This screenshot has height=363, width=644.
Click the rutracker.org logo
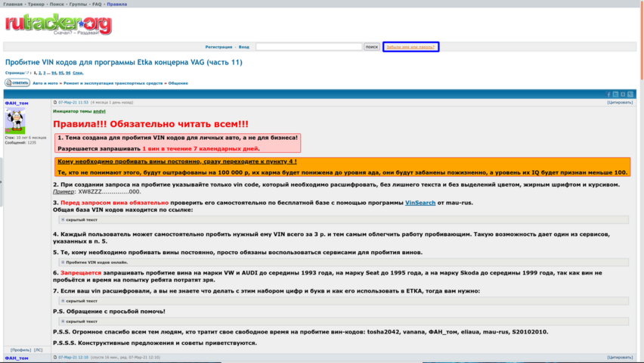[58, 24]
